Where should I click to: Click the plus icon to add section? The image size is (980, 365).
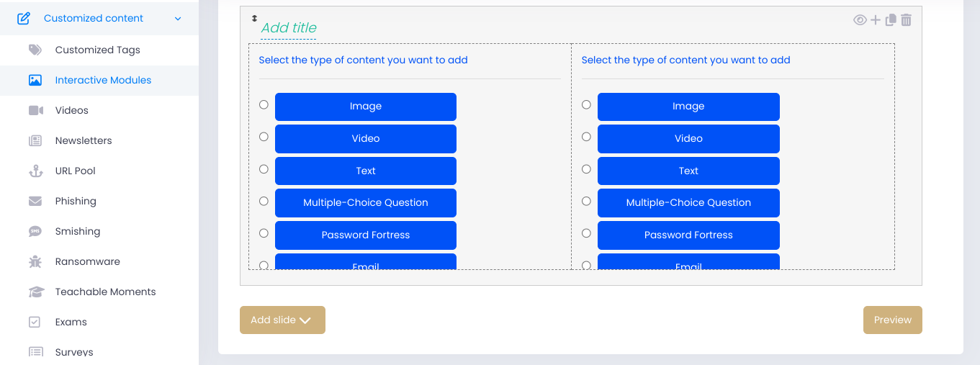coord(876,20)
